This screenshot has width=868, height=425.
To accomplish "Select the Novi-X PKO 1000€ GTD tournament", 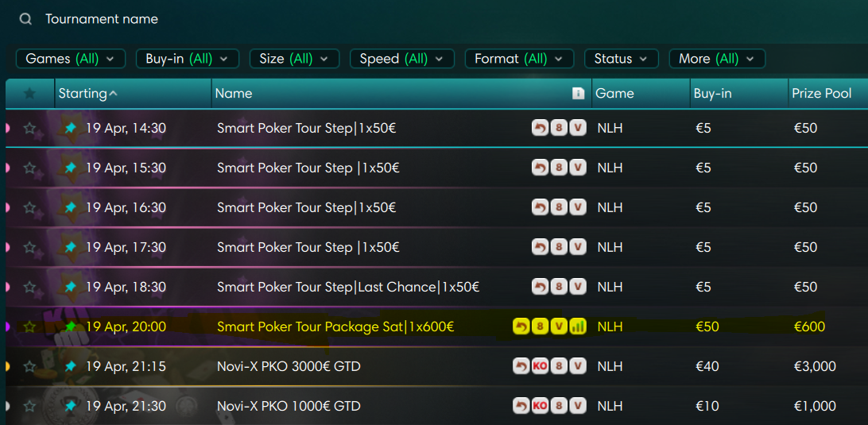I will click(289, 406).
